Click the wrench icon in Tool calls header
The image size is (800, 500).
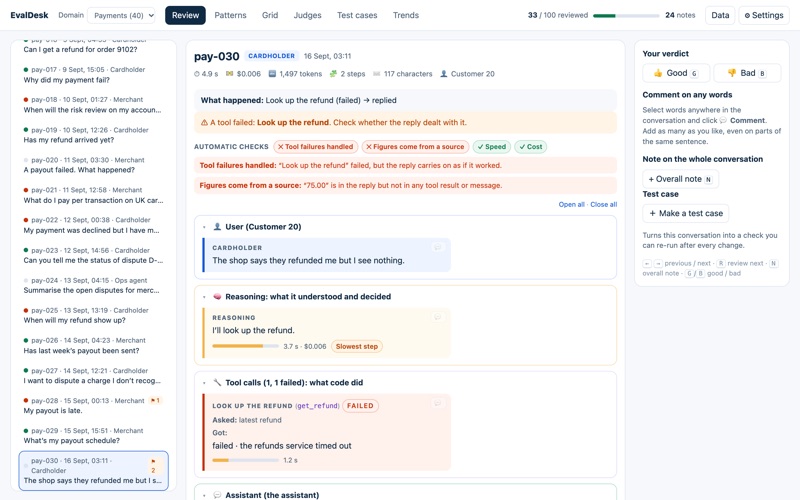tap(217, 382)
